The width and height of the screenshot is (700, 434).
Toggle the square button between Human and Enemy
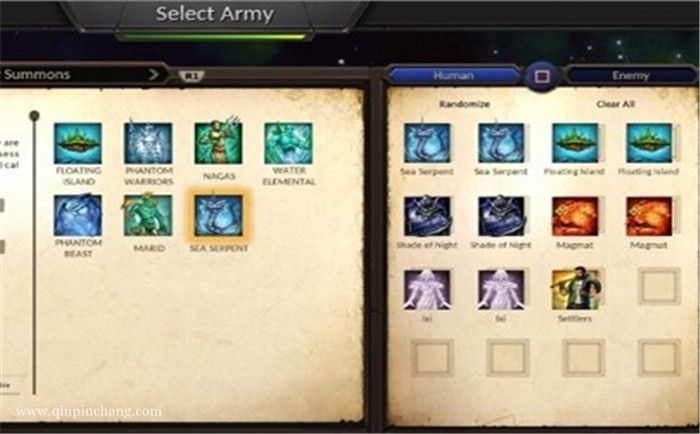click(x=542, y=76)
